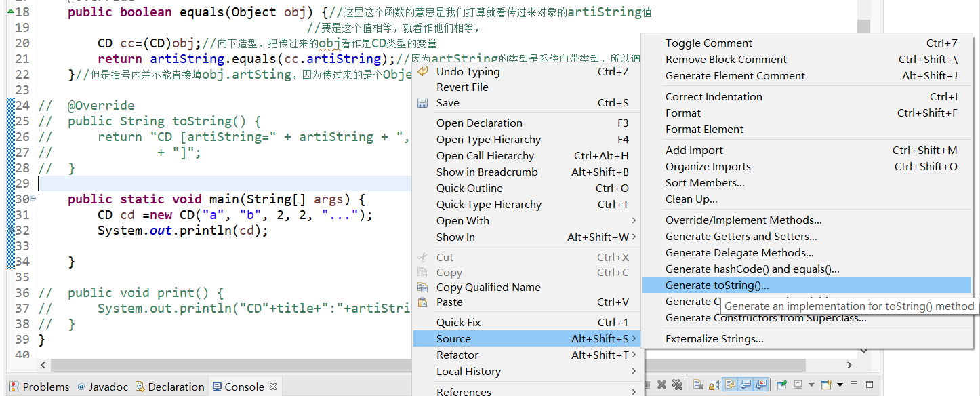The height and width of the screenshot is (396, 980).
Task: Click the Undo Typing arrow icon
Action: point(423,71)
